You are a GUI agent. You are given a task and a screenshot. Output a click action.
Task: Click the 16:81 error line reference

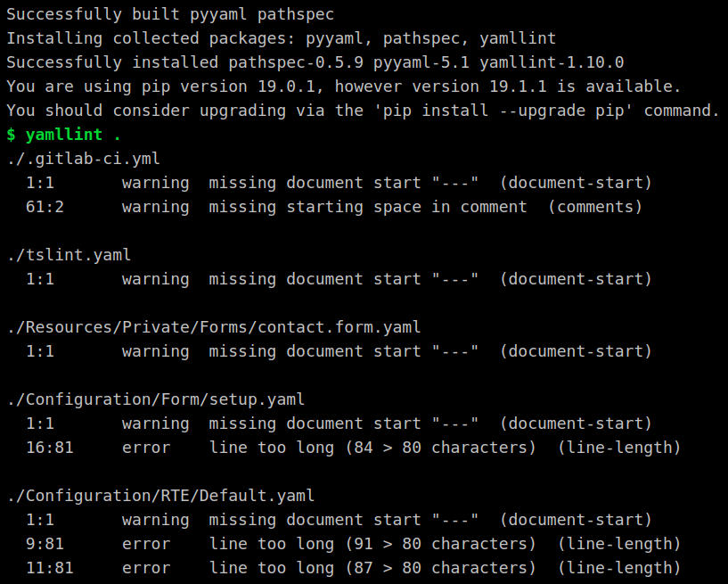[50, 448]
